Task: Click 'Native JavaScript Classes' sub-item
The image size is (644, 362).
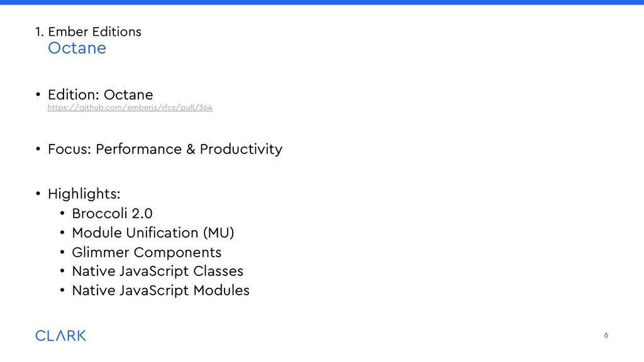Action: 157,271
